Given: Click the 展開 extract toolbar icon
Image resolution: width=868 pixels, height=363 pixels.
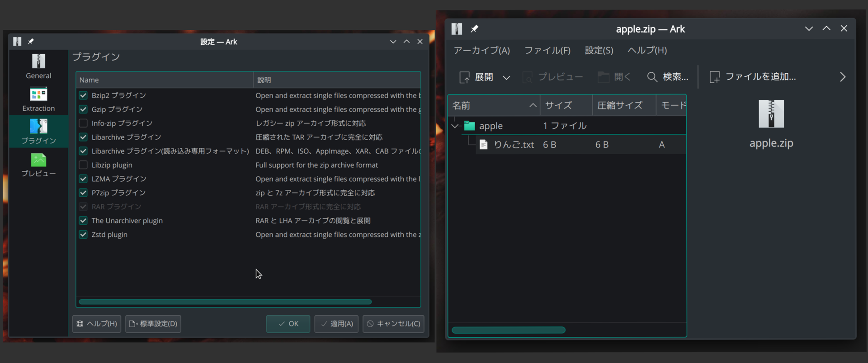Looking at the screenshot, I should tap(464, 77).
